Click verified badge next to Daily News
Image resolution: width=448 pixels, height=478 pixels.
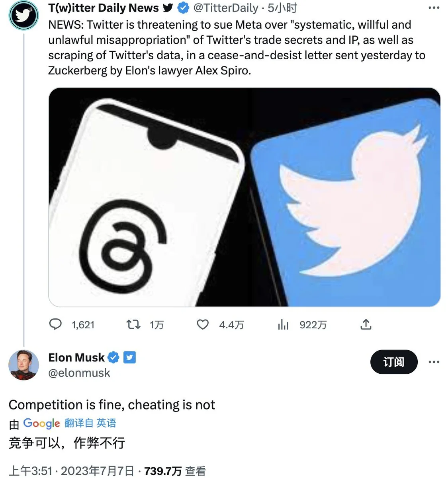183,8
